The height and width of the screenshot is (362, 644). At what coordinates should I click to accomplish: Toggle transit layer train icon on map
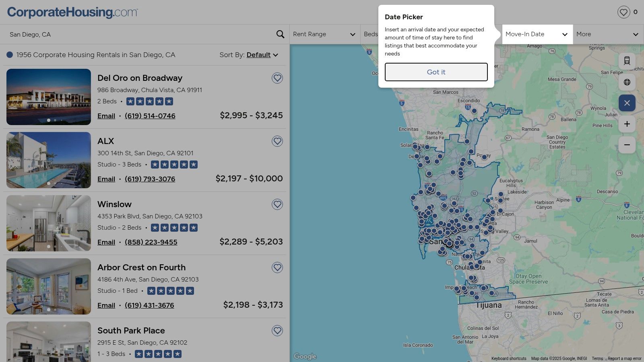click(627, 61)
